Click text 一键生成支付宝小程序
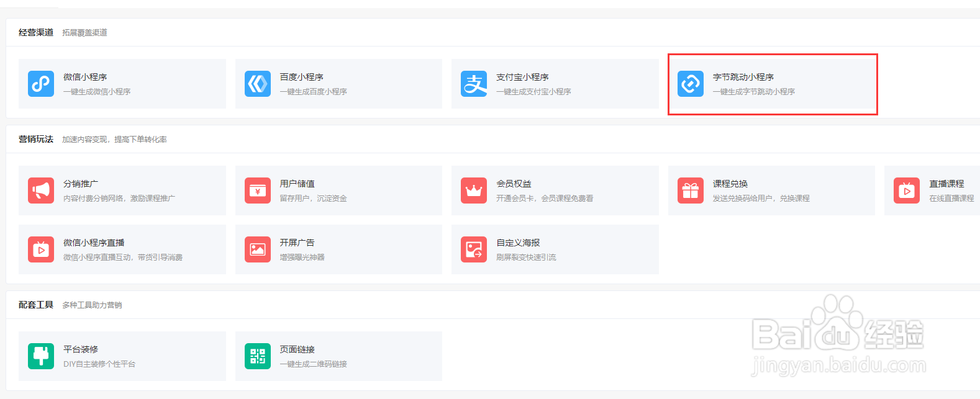 [x=533, y=92]
